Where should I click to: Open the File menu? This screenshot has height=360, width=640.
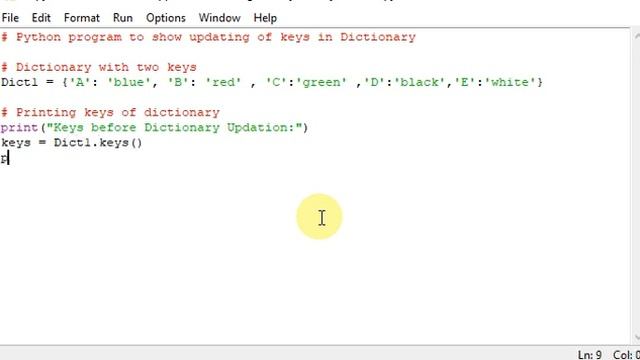(10, 18)
